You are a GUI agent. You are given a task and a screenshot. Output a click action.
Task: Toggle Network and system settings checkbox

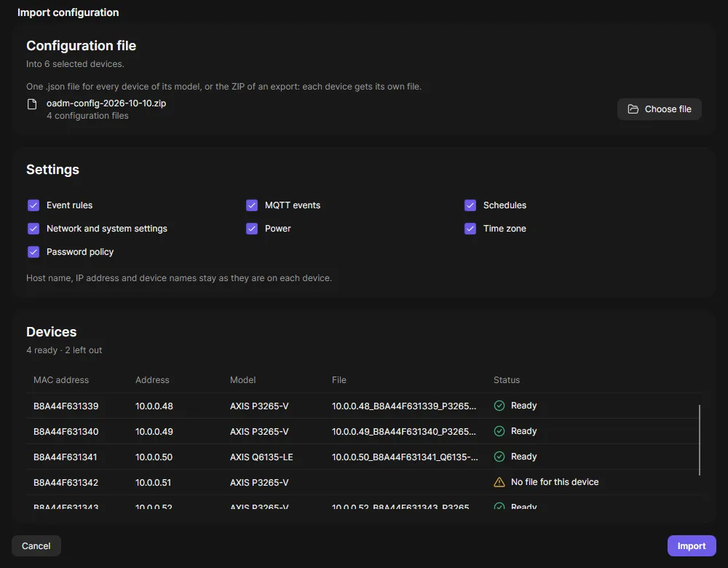click(33, 229)
